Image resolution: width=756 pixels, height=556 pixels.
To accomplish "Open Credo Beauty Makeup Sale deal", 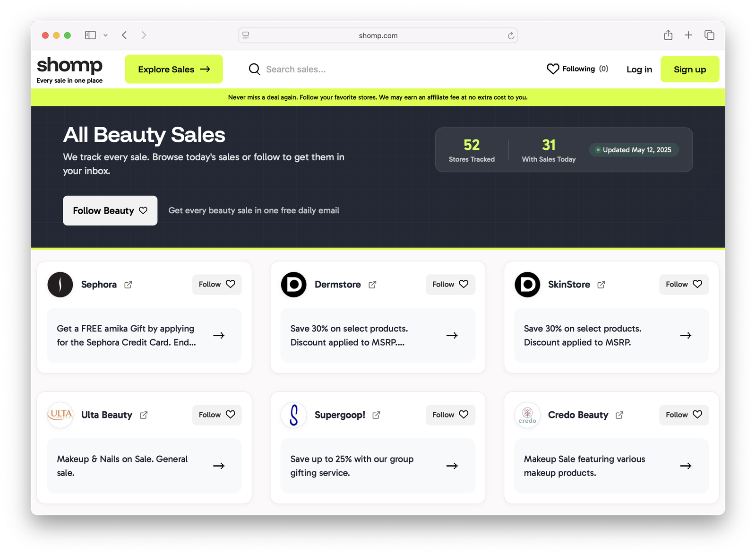I will [x=611, y=466].
